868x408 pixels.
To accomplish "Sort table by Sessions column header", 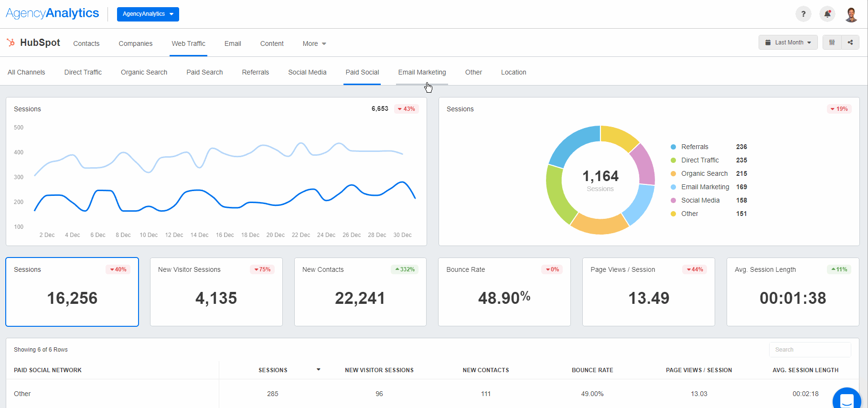I will pos(273,370).
